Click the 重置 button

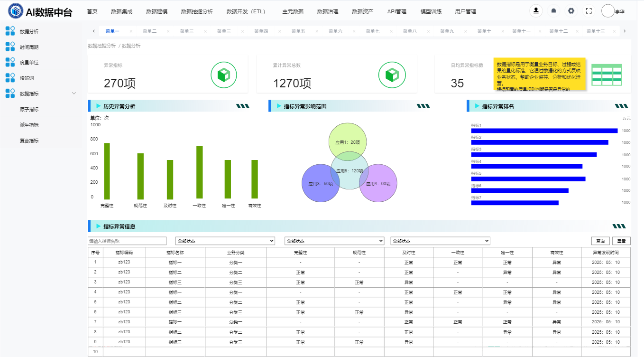[621, 241]
